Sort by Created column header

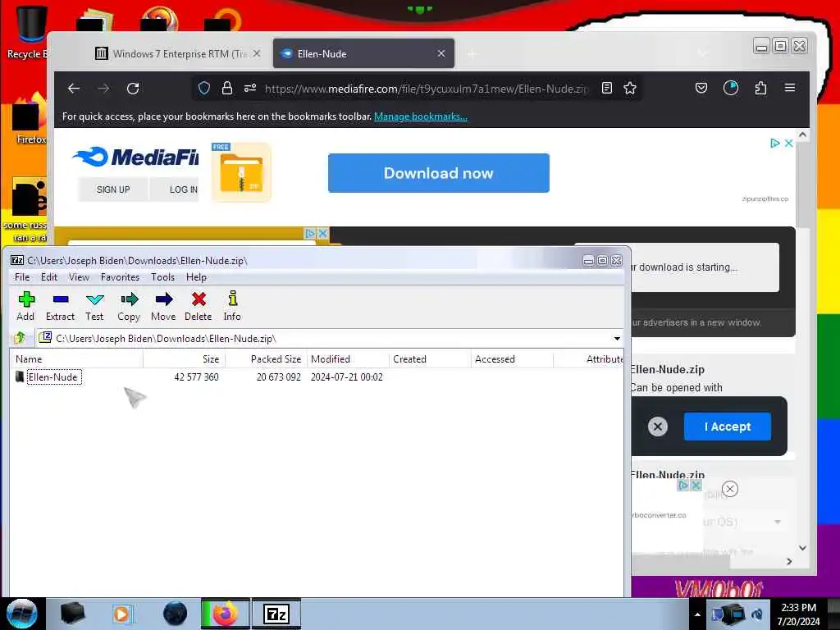[x=430, y=359]
